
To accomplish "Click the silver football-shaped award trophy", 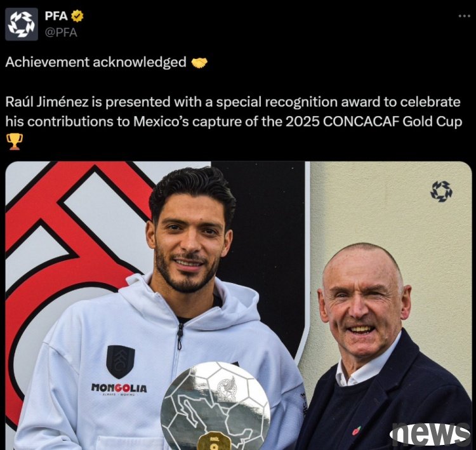I will (x=215, y=406).
